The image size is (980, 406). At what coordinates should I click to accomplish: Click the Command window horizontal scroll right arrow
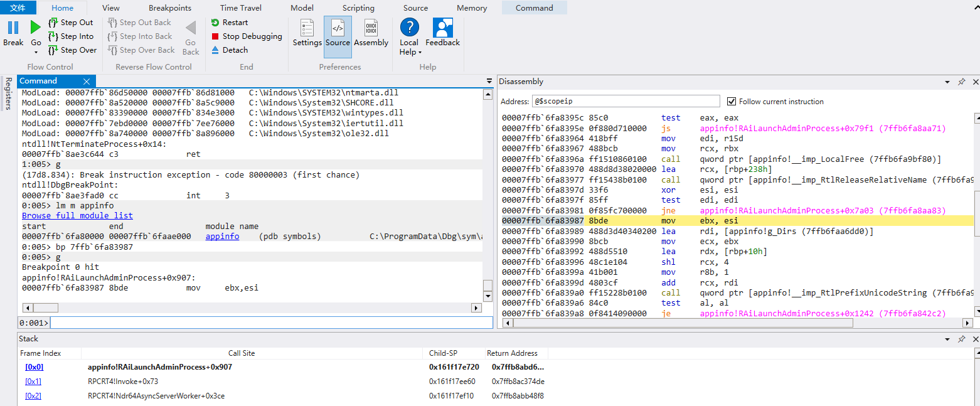point(476,307)
